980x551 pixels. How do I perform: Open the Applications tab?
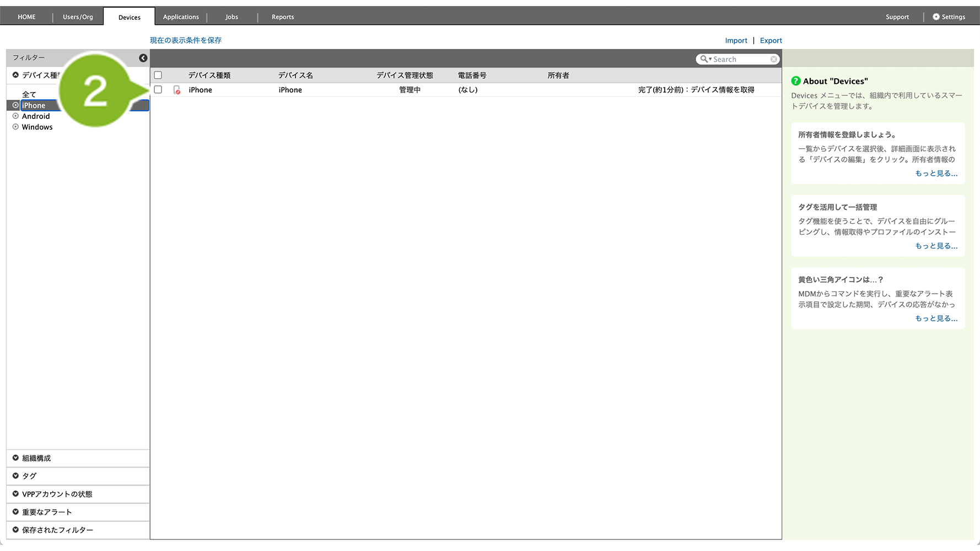click(181, 17)
